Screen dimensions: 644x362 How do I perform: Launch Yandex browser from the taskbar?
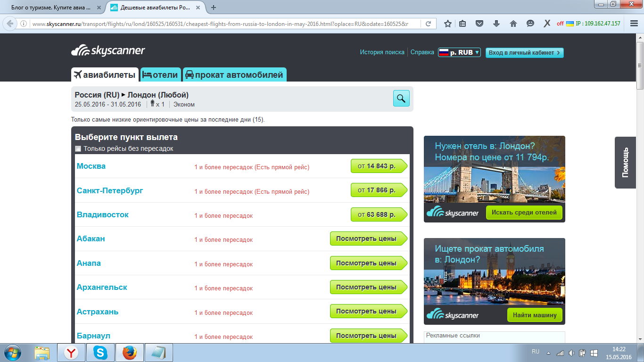point(71,353)
